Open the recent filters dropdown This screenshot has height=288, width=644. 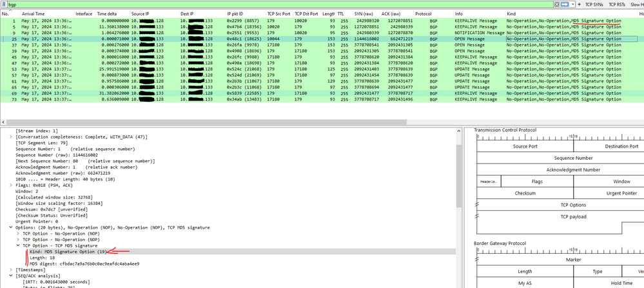[572, 4]
